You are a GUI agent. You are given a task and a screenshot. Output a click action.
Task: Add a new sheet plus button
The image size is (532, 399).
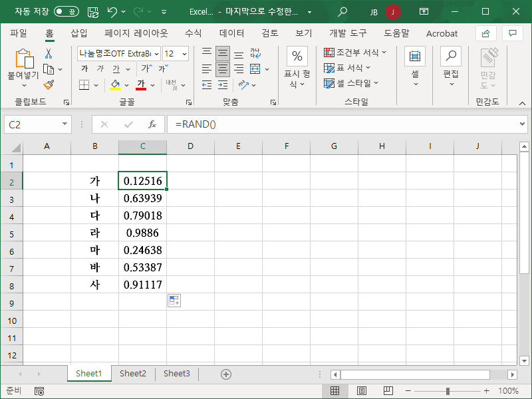226,374
